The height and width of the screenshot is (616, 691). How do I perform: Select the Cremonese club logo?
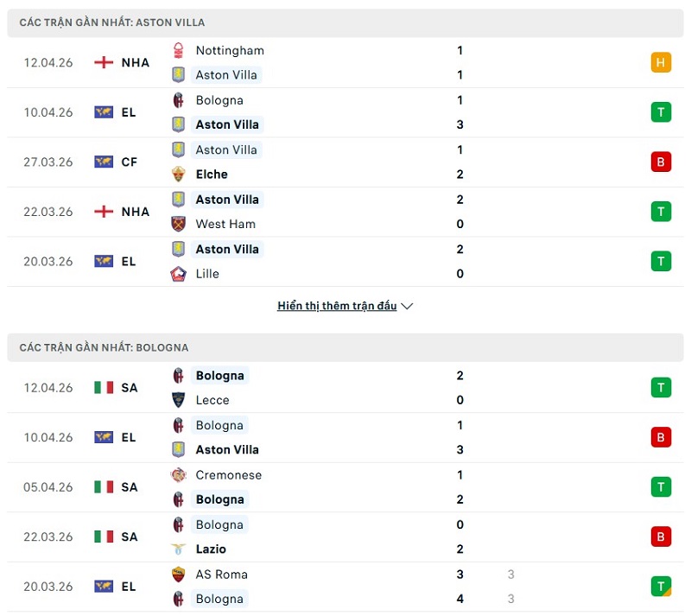[x=179, y=474]
